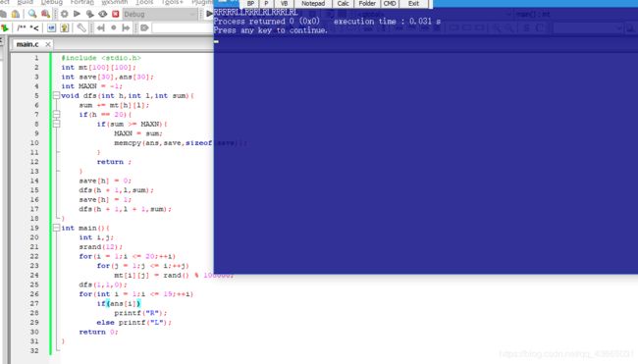Click the green Run arrow icon
The image size is (638, 364).
[77, 14]
